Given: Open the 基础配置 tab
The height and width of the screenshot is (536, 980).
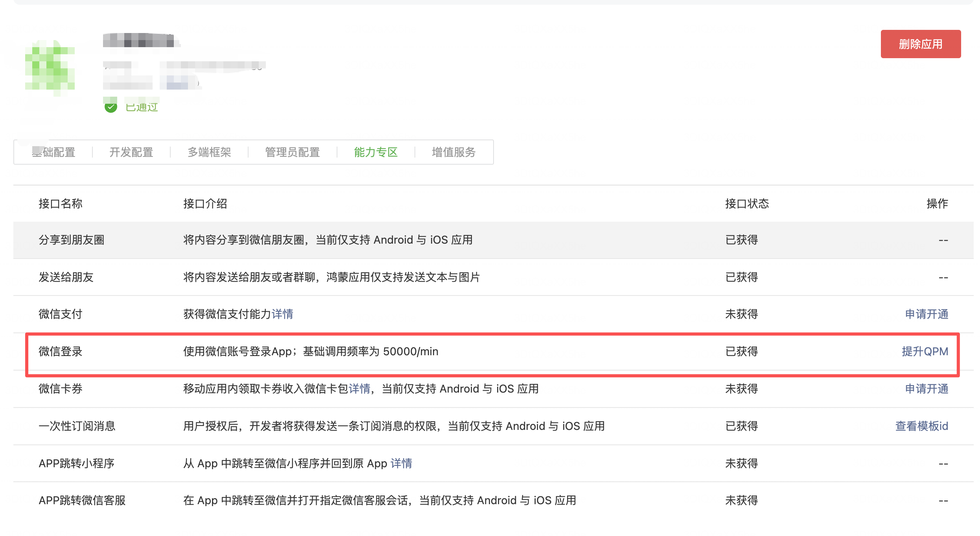Looking at the screenshot, I should click(x=53, y=152).
